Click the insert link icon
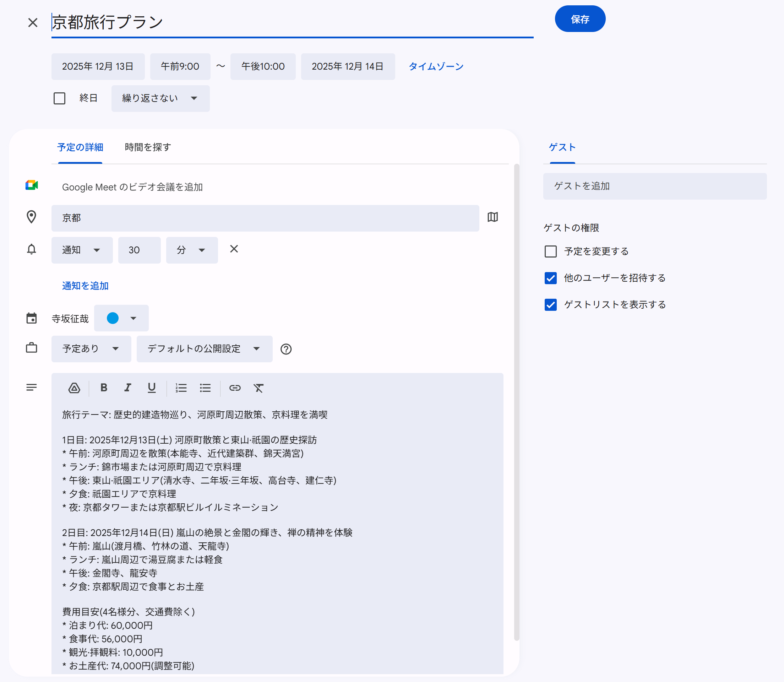The height and width of the screenshot is (682, 784). [235, 388]
